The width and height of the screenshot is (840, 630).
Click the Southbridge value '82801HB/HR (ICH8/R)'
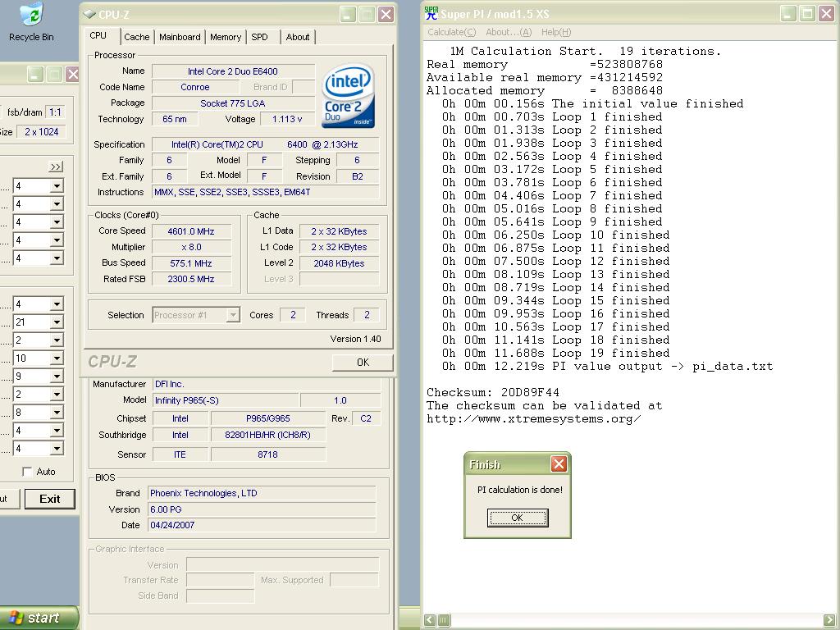(x=268, y=435)
